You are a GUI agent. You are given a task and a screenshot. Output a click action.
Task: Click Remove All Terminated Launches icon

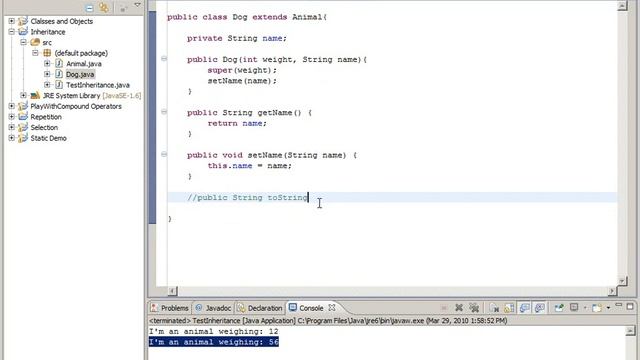[474, 308]
